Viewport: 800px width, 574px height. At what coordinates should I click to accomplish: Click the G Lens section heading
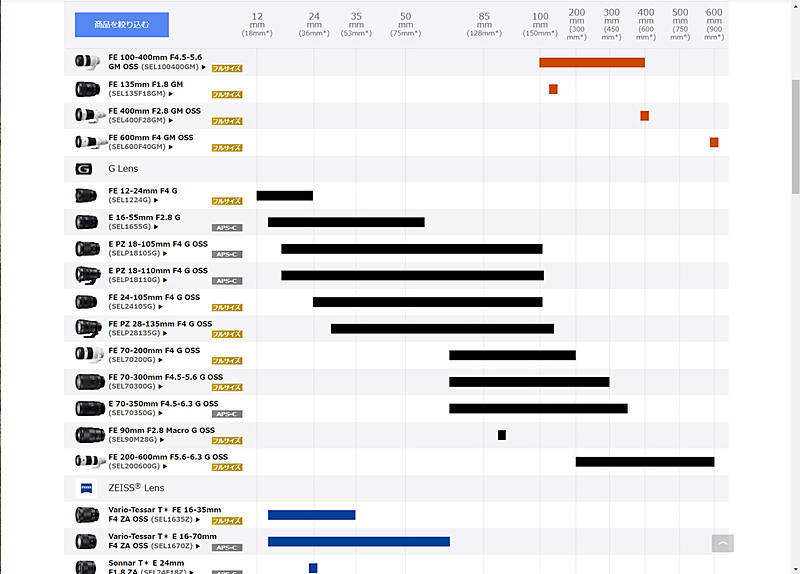coord(123,169)
